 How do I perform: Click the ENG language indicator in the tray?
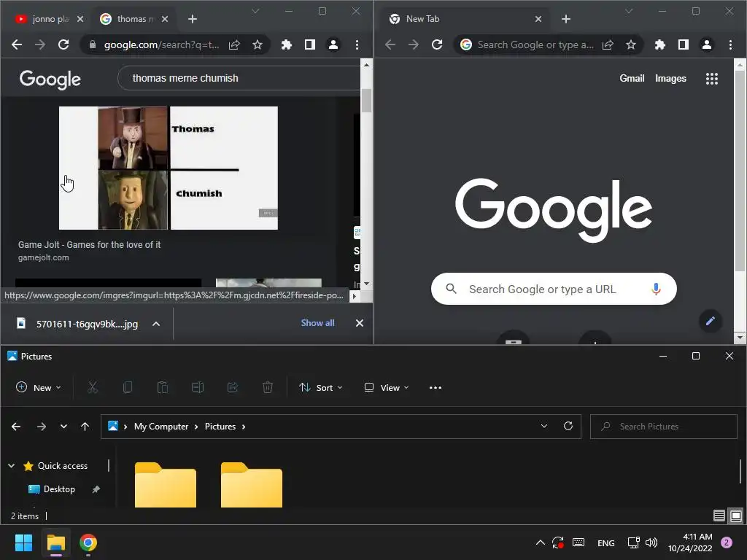[x=605, y=542]
